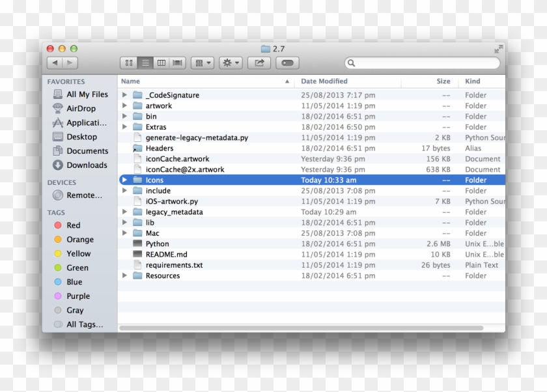Expand the Extras folder

[124, 127]
